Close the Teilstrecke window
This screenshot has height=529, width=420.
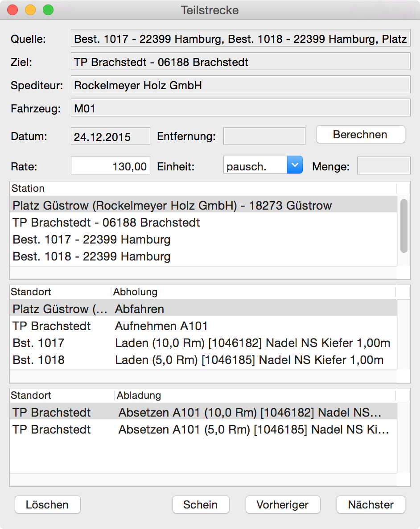tap(12, 10)
